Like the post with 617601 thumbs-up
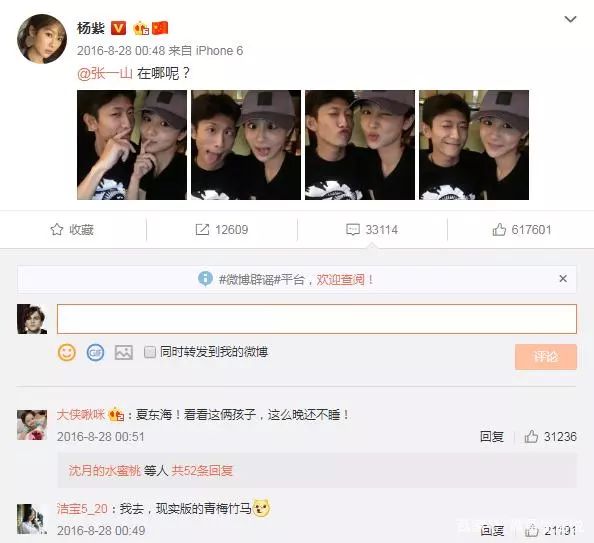The width and height of the screenshot is (594, 543). pos(499,230)
